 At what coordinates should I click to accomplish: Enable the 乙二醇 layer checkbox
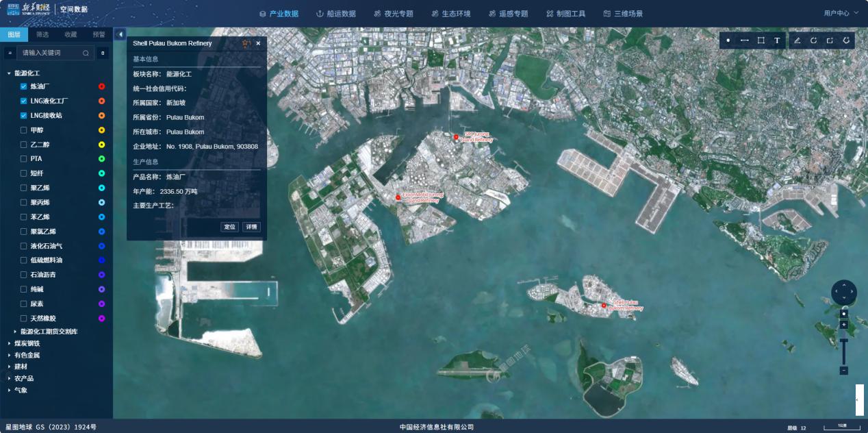pyautogui.click(x=24, y=145)
